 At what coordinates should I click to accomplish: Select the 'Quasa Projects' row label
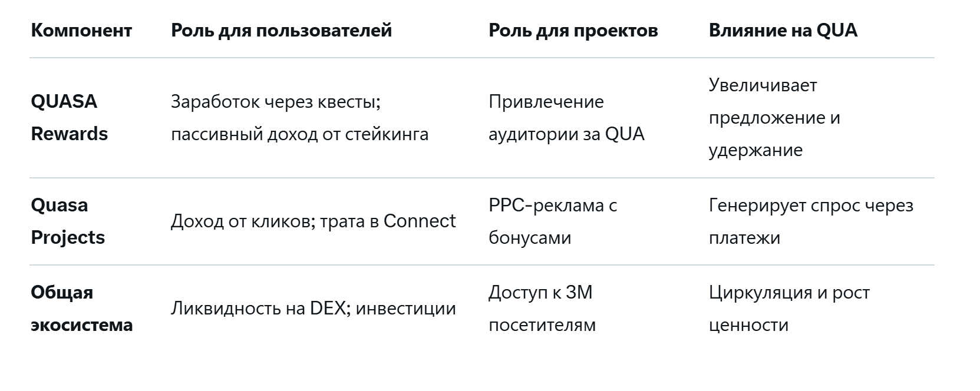pos(68,221)
